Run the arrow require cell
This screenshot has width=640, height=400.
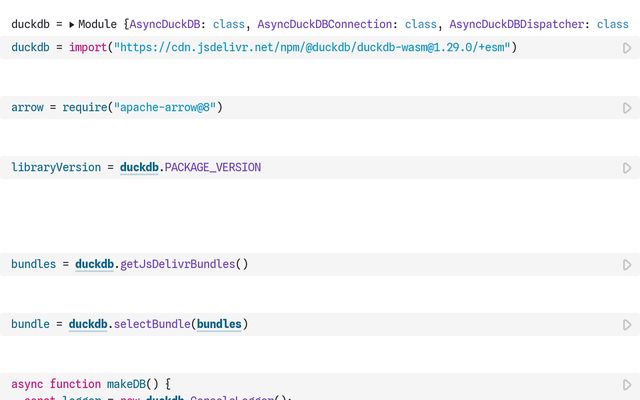click(627, 108)
